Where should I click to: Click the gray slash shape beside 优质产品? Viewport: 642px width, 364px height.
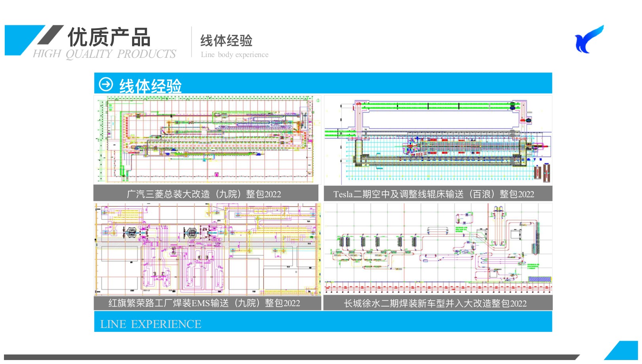pos(50,35)
